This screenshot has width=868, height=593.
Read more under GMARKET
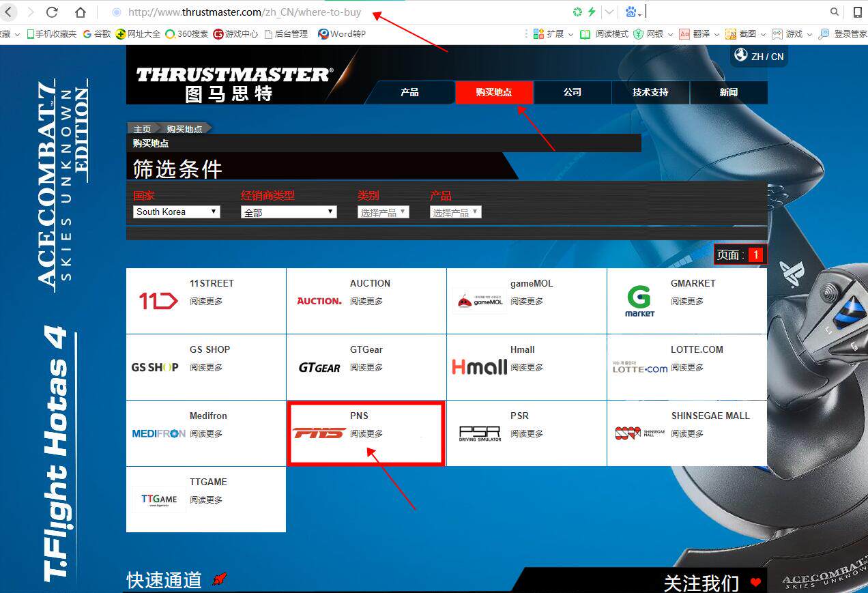pyautogui.click(x=687, y=301)
